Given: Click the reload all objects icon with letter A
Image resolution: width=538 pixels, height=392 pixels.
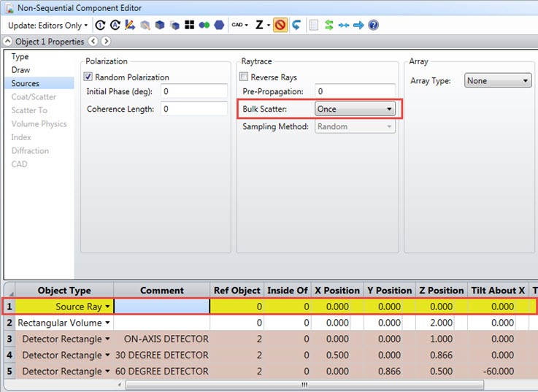Looking at the screenshot, I should coord(115,25).
